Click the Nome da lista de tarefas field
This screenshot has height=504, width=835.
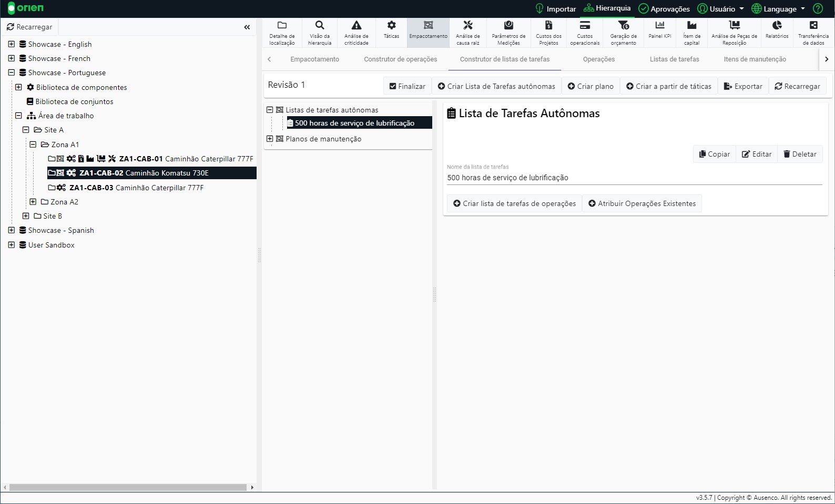point(634,178)
